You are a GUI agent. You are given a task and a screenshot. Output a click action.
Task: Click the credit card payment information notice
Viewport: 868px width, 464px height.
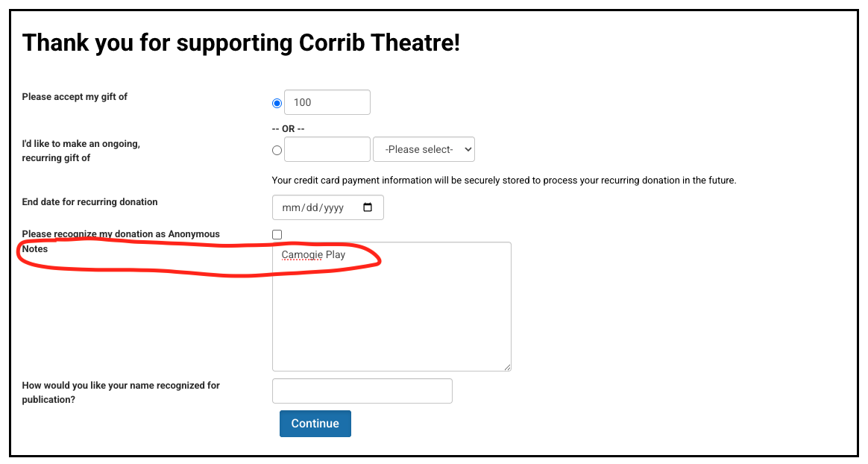point(504,181)
